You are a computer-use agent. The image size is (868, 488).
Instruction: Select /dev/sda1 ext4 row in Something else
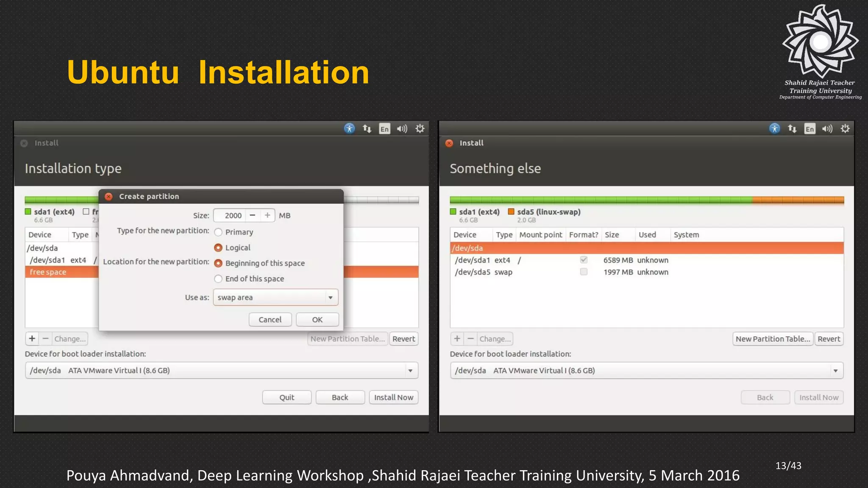pos(647,260)
